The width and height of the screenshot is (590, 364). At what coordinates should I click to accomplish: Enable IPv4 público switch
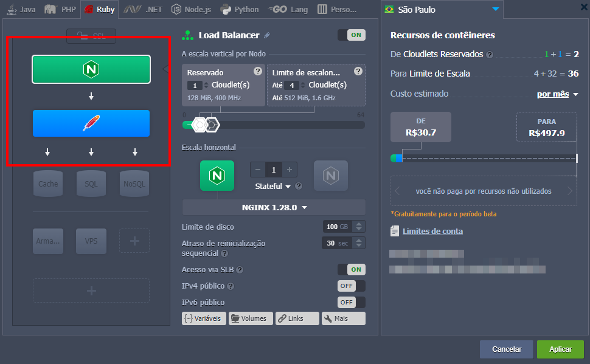(352, 286)
